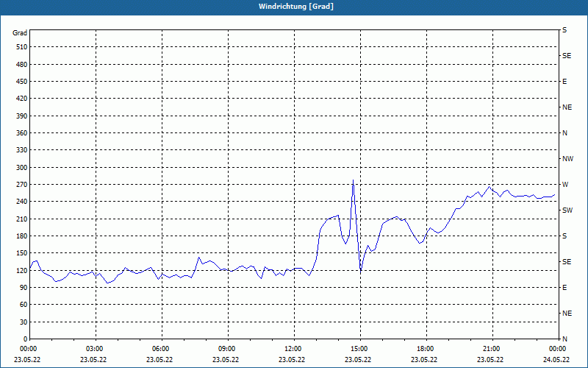Click the 03:00 time label on the x-axis
Viewport: 588px width, 368px height.
96,349
